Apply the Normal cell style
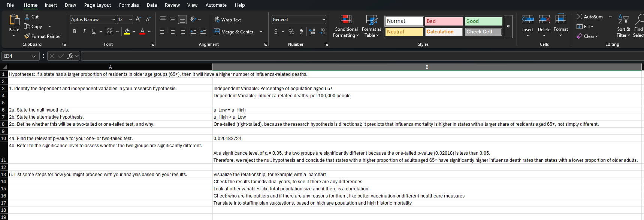 (404, 21)
